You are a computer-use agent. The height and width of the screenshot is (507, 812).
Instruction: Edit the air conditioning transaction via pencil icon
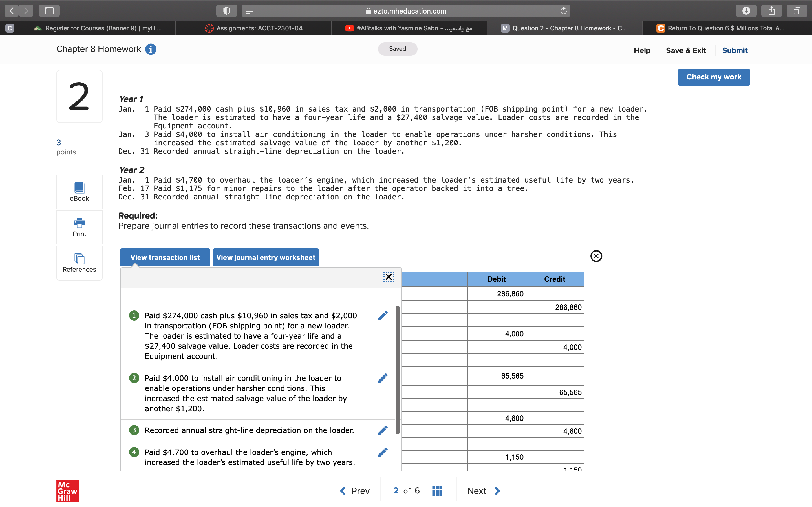click(x=383, y=377)
